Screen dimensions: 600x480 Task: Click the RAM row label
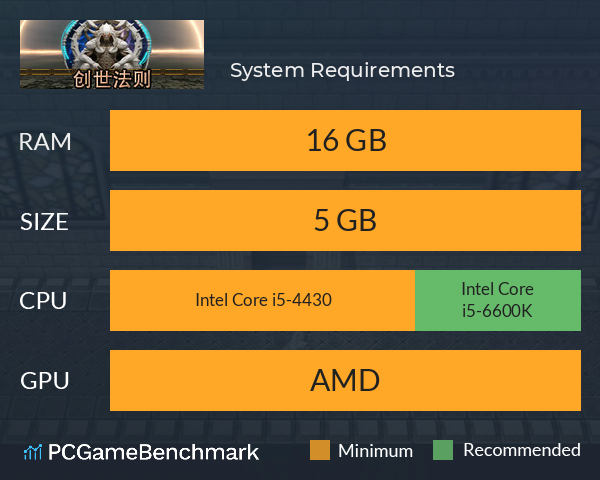pos(45,142)
